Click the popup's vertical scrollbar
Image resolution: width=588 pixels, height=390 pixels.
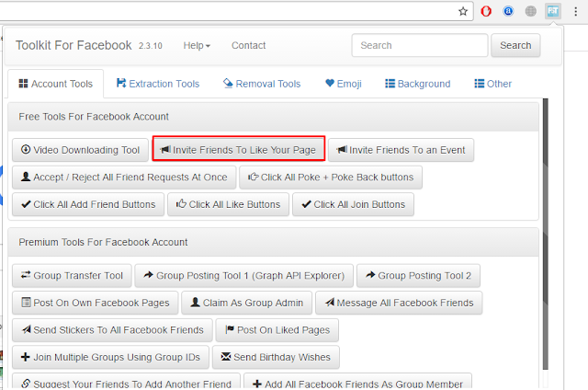coord(545,234)
